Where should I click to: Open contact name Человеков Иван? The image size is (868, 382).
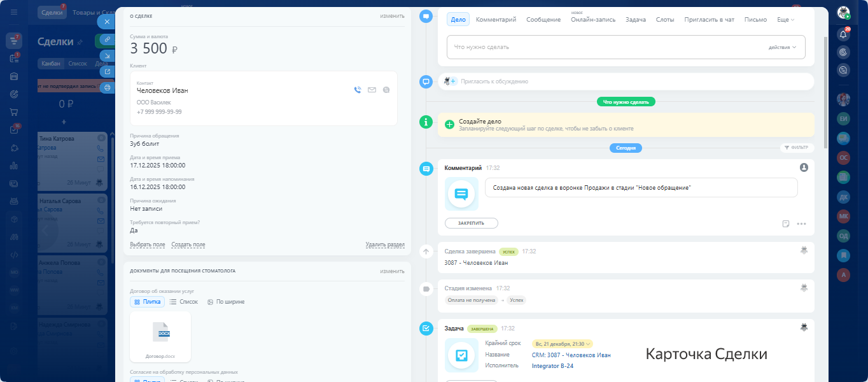point(162,90)
